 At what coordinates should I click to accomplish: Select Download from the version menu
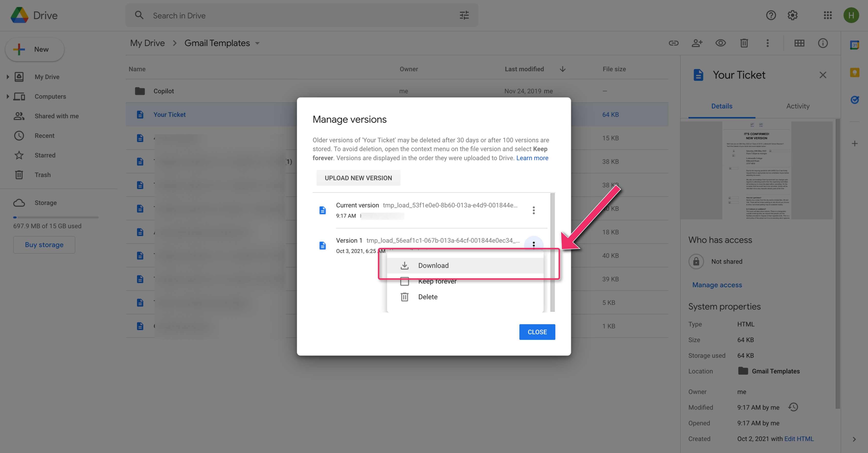point(465,265)
